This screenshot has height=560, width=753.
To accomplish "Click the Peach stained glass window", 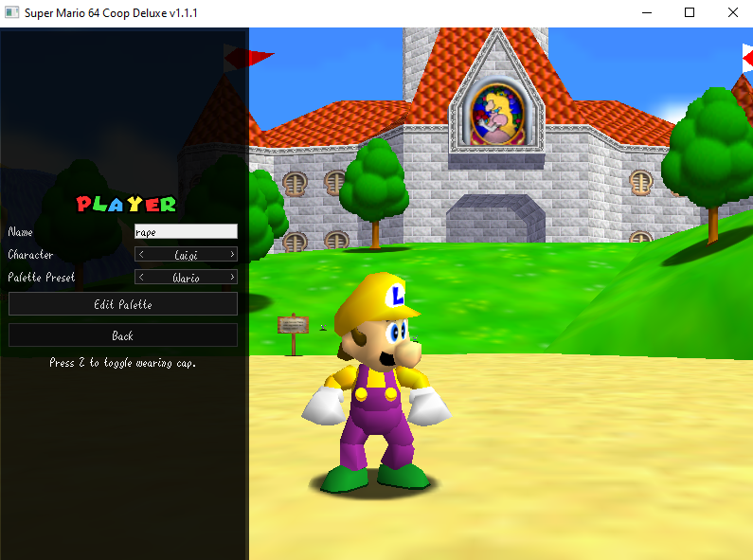I will click(x=496, y=115).
